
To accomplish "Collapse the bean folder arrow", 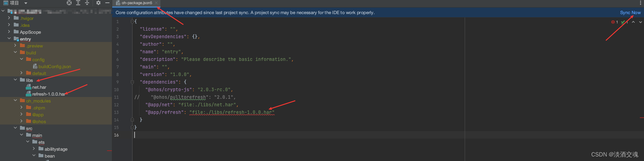I will [x=34, y=155].
